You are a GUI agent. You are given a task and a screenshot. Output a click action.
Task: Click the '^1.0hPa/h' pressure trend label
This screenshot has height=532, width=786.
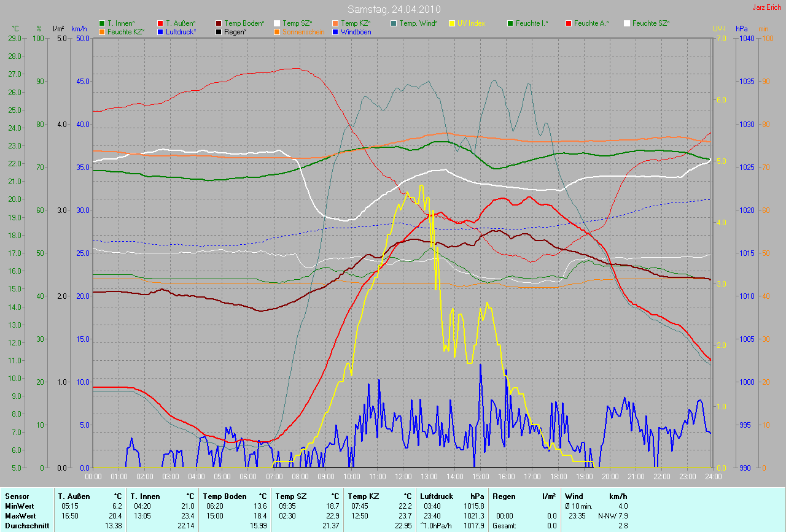click(437, 525)
